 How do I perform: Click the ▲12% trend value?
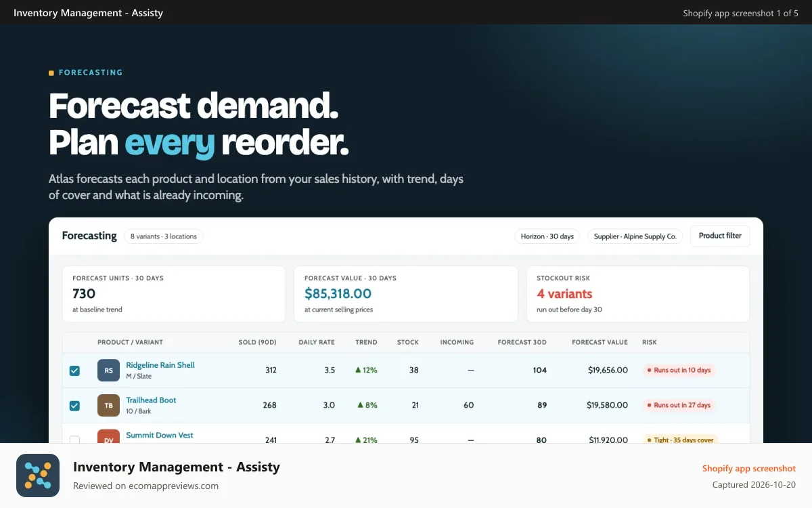366,371
